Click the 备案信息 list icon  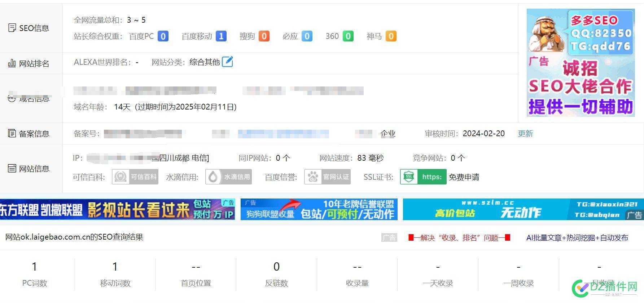click(x=12, y=133)
